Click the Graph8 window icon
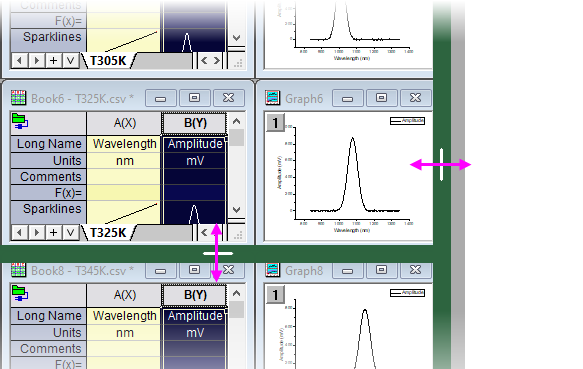This screenshot has height=369, width=583. (x=273, y=270)
